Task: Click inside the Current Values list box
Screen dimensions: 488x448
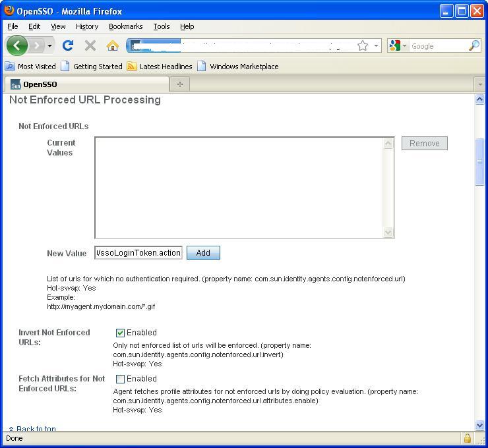Action: coord(239,188)
